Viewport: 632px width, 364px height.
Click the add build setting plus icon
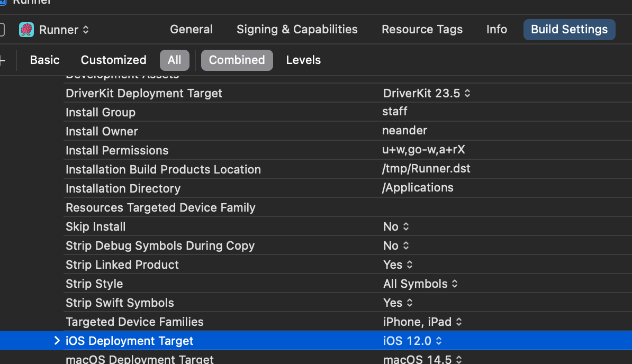pyautogui.click(x=3, y=60)
